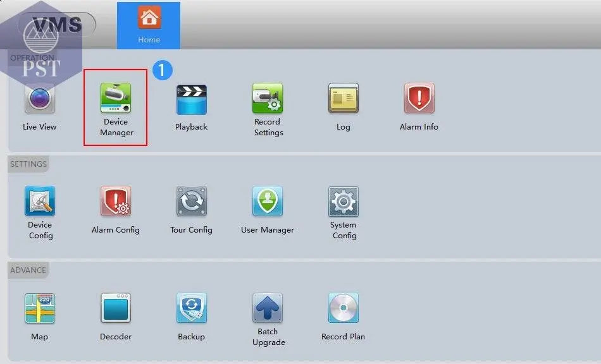The width and height of the screenshot is (601, 364).
Task: Open Device Manager
Action: (116, 99)
